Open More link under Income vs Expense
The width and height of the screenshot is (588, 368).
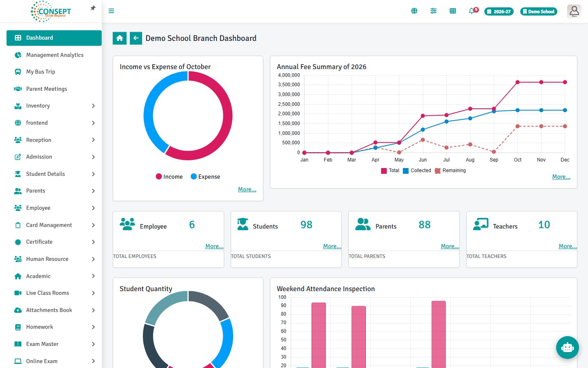tap(247, 189)
